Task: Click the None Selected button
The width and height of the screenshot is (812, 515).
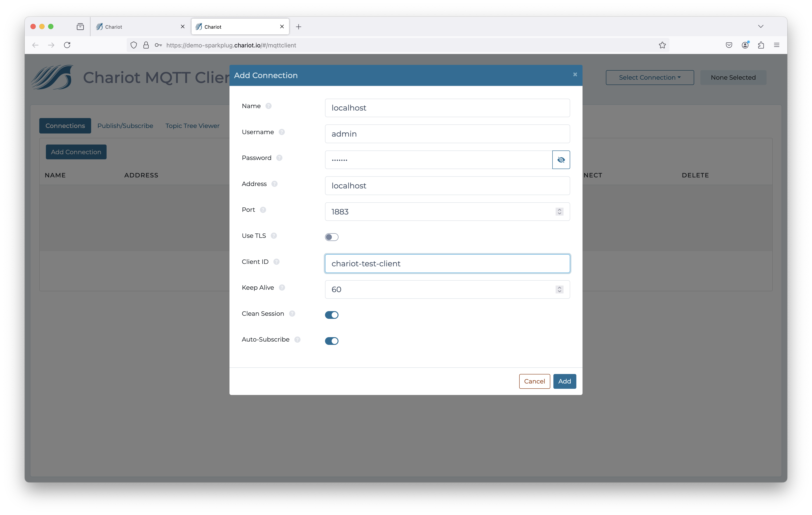Action: click(733, 77)
